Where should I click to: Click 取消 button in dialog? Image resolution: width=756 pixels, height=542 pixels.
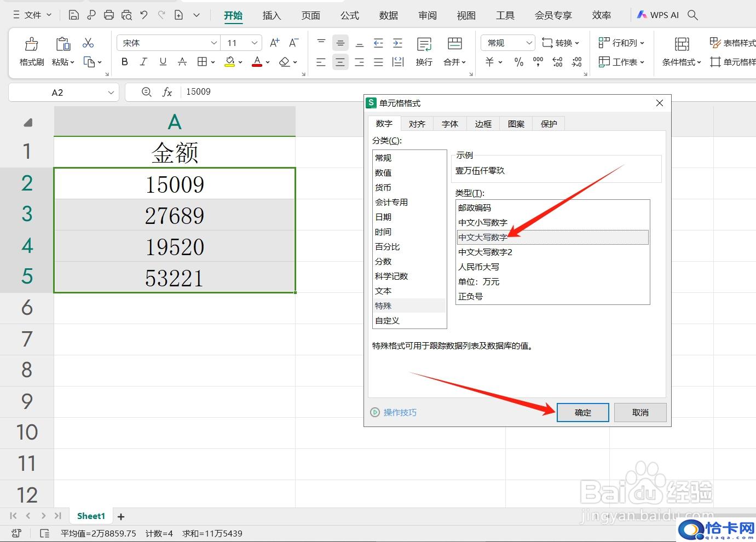640,413
